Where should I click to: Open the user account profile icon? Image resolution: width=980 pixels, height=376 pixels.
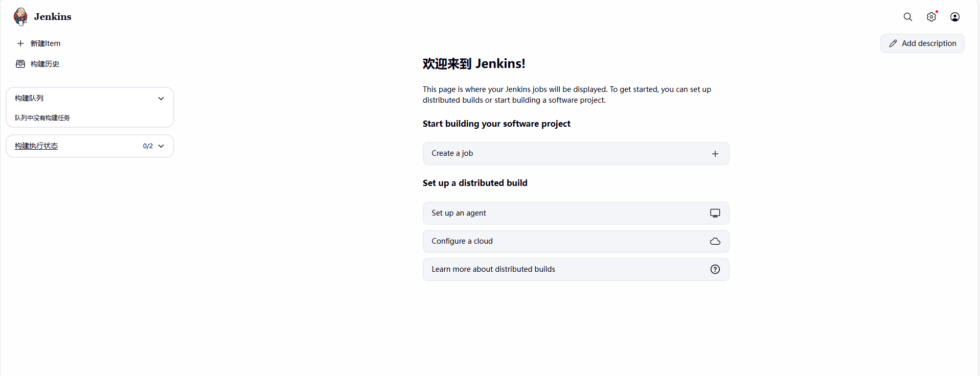(955, 17)
